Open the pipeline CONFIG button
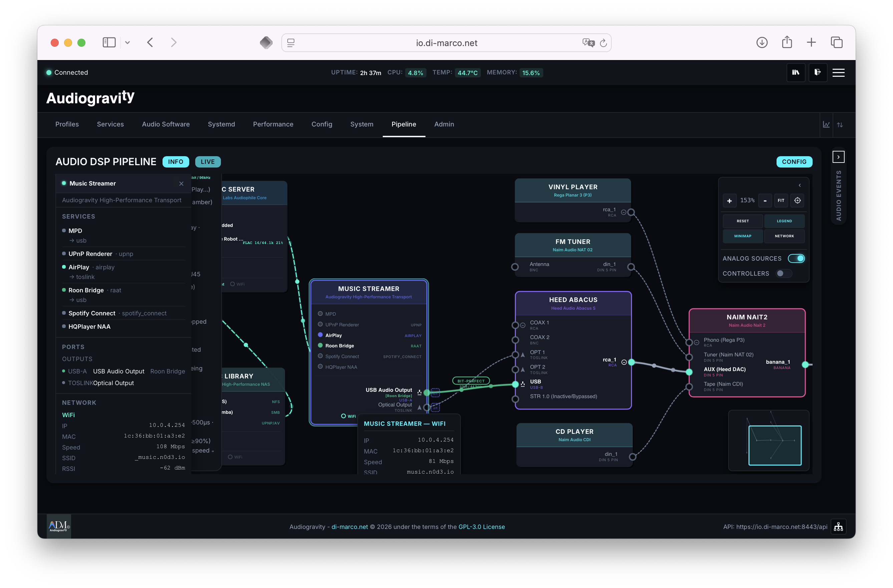Viewport: 893px width, 588px height. (794, 162)
